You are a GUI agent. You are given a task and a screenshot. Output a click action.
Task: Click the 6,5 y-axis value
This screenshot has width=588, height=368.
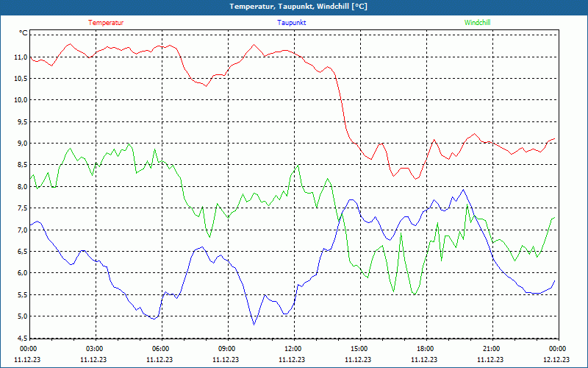pyautogui.click(x=22, y=251)
